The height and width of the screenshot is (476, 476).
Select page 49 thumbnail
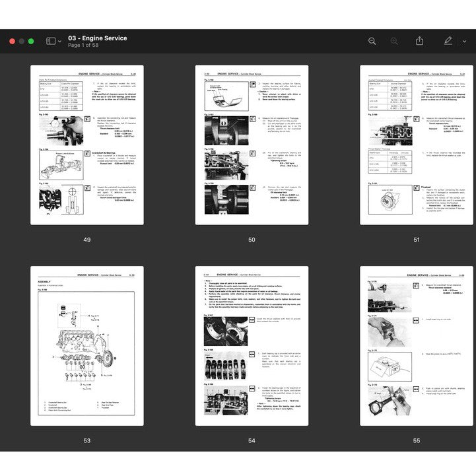[86, 145]
